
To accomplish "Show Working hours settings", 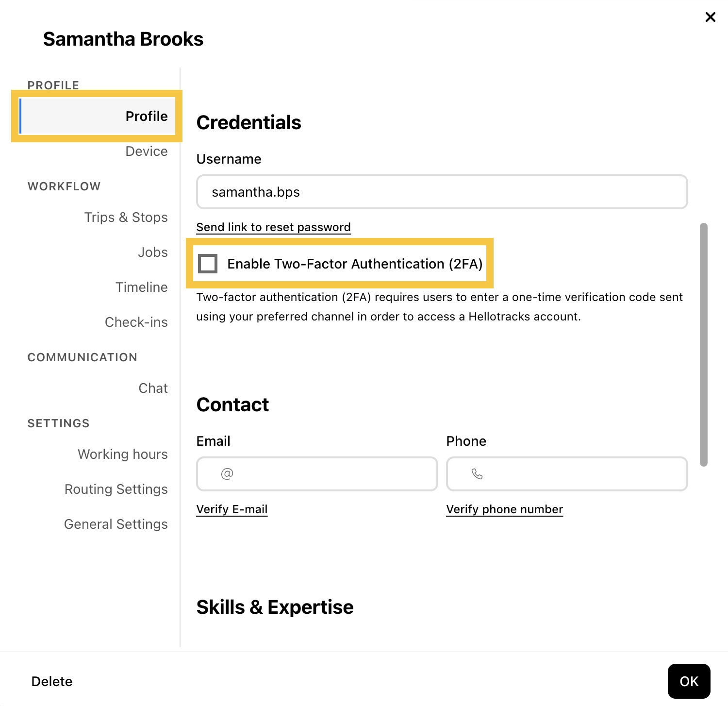I will point(122,454).
